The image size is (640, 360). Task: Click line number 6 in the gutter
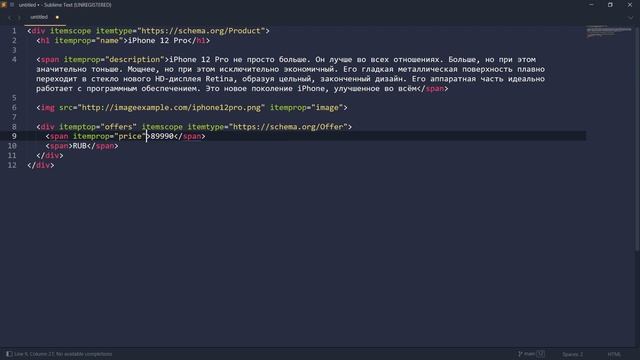[x=14, y=108]
